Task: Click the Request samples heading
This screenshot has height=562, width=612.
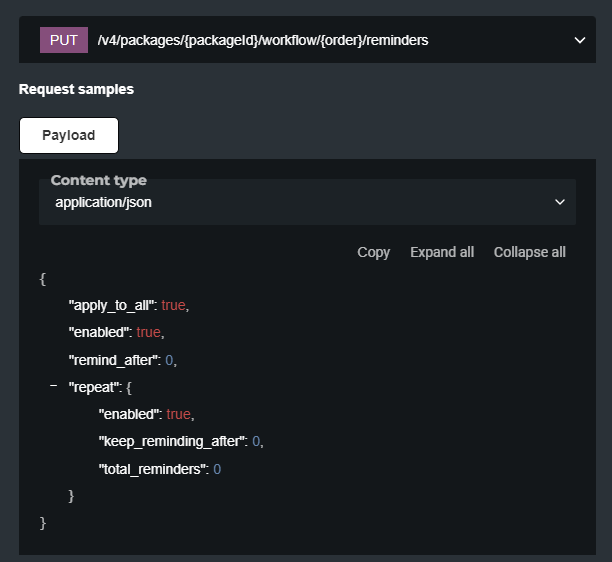Action: tap(76, 89)
